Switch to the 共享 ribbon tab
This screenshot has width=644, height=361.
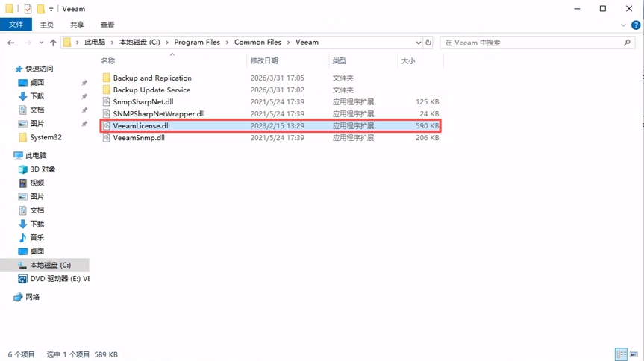tap(77, 25)
